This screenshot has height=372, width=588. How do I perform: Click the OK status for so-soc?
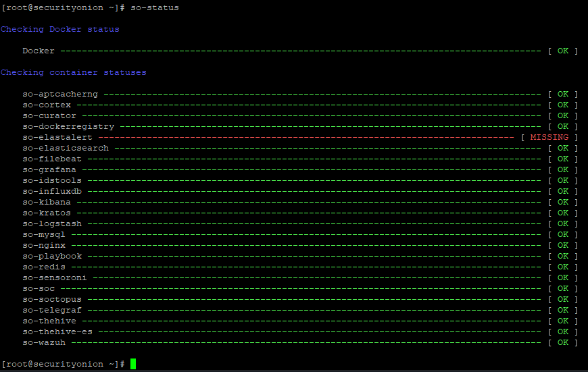pyautogui.click(x=563, y=289)
